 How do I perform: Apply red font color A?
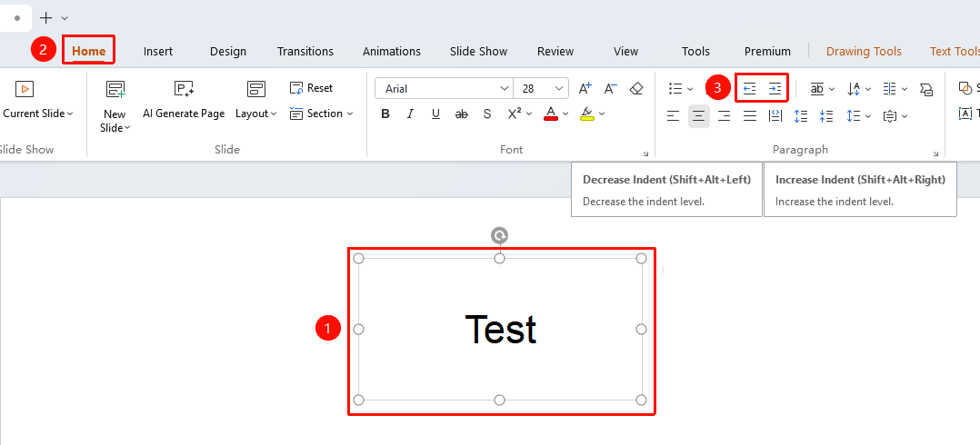pyautogui.click(x=551, y=114)
